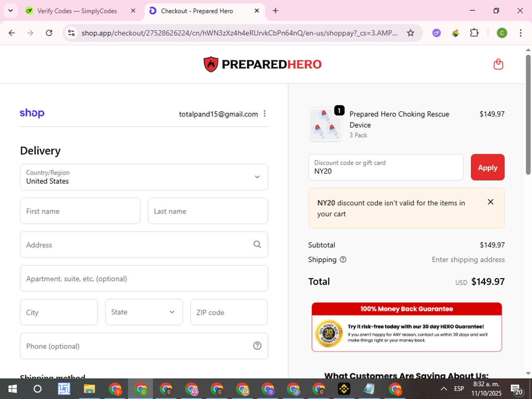Close the Checkout Prepared Hero tab
The image size is (532, 399).
[257, 11]
